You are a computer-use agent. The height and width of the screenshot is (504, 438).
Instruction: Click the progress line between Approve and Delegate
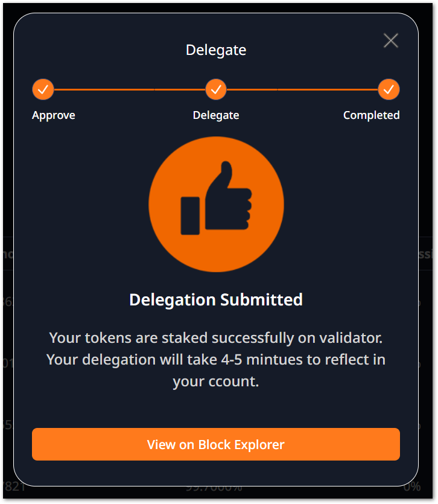click(129, 90)
